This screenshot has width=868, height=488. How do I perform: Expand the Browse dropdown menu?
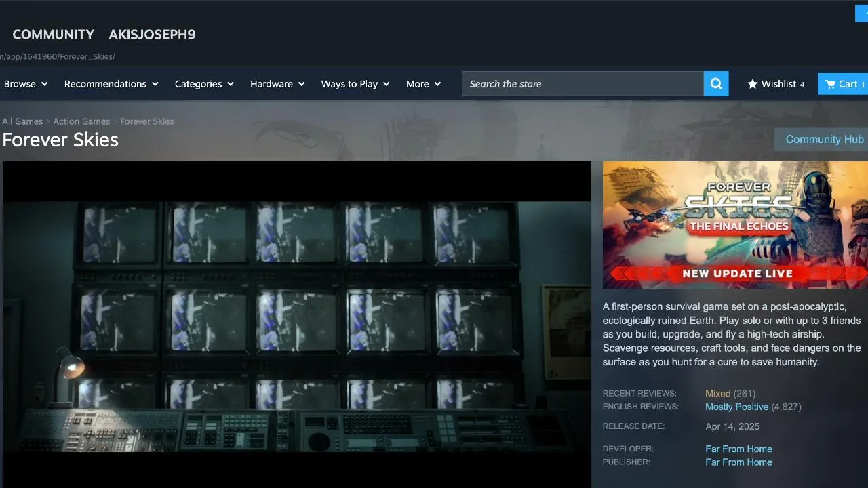pos(26,84)
